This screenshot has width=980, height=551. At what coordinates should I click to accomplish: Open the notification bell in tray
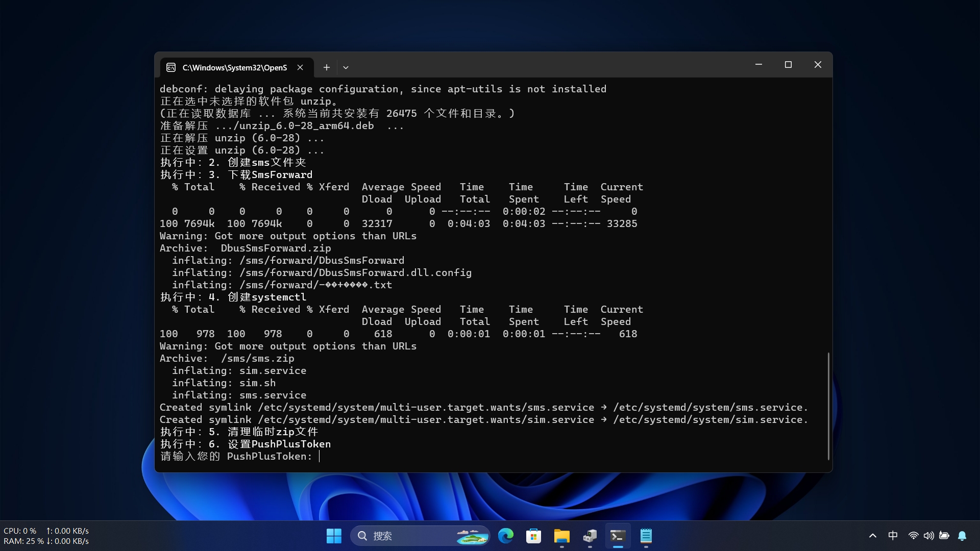click(962, 536)
